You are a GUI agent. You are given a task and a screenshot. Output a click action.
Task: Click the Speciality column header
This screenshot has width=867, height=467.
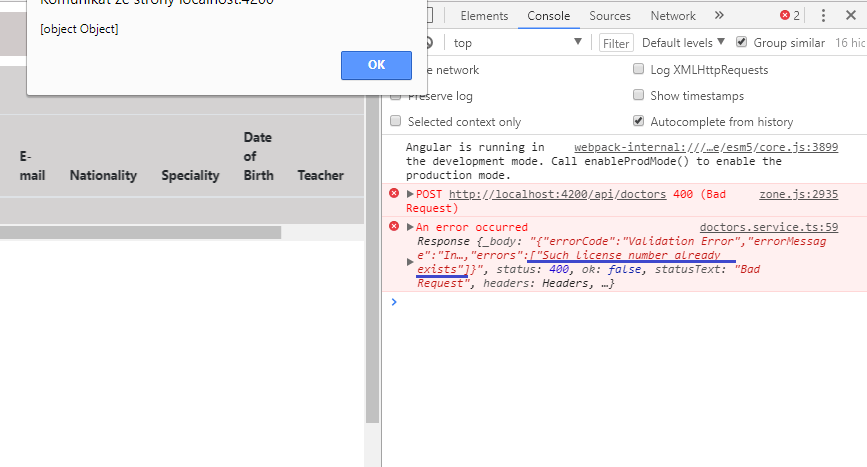click(190, 175)
